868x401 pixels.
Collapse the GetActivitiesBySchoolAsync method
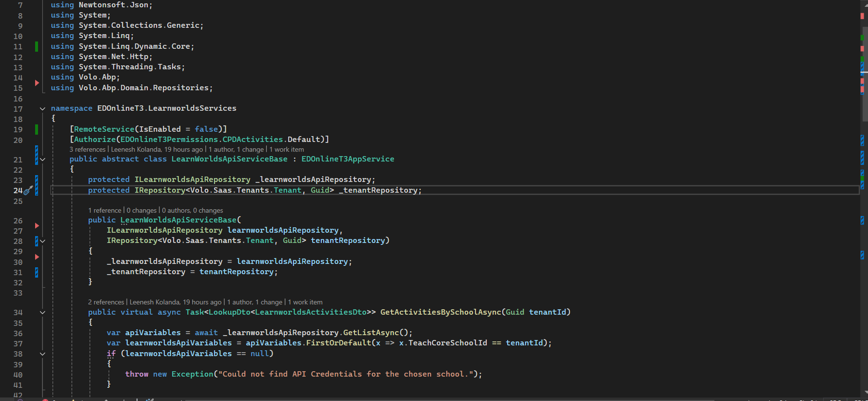[42, 313]
